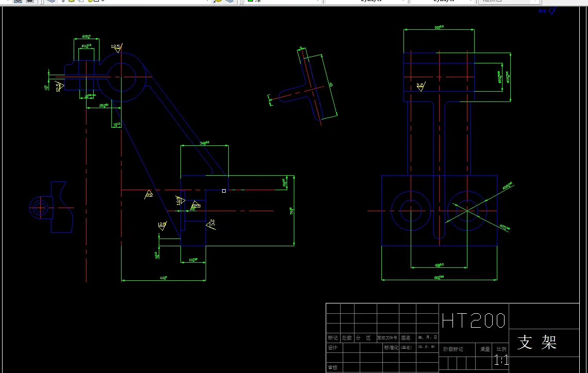Image resolution: width=588 pixels, height=373 pixels.
Task: Select the 支架 part name text
Action: (x=537, y=342)
